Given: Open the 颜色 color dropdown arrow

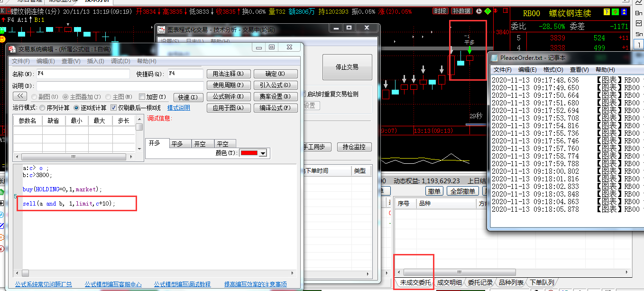Looking at the screenshot, I should click(263, 153).
